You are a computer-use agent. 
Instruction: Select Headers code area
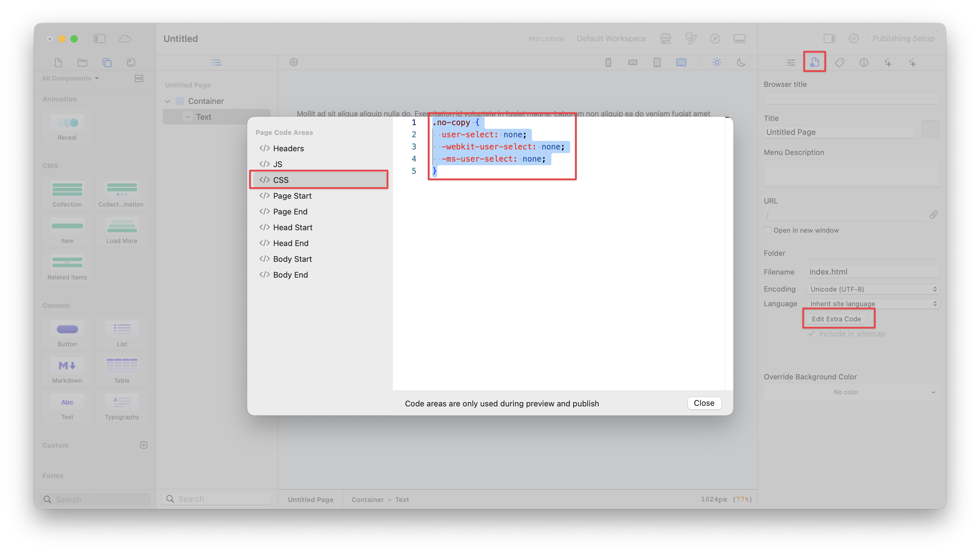click(320, 149)
